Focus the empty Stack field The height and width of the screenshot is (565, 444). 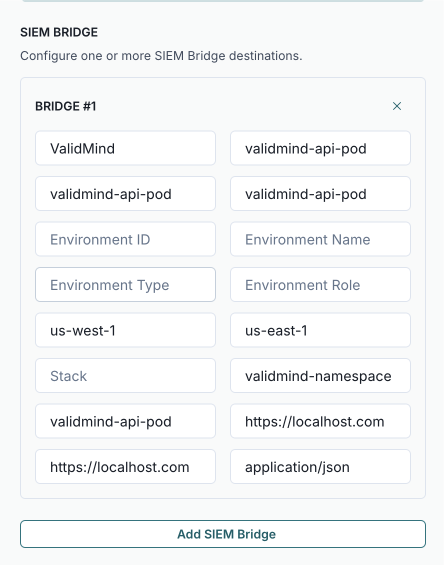click(x=125, y=375)
